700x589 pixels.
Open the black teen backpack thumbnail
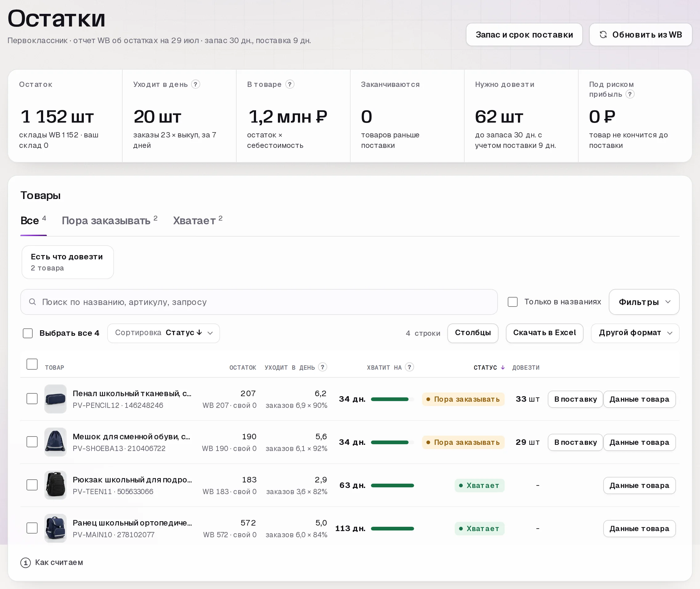(x=55, y=485)
